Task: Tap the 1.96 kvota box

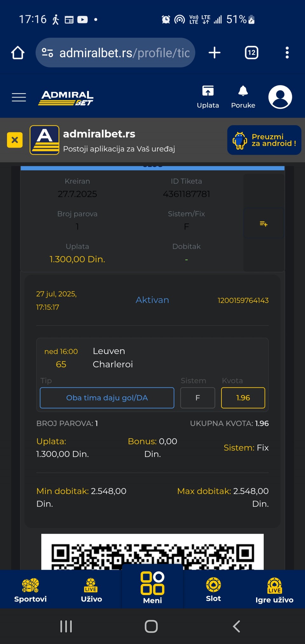Action: [243, 398]
